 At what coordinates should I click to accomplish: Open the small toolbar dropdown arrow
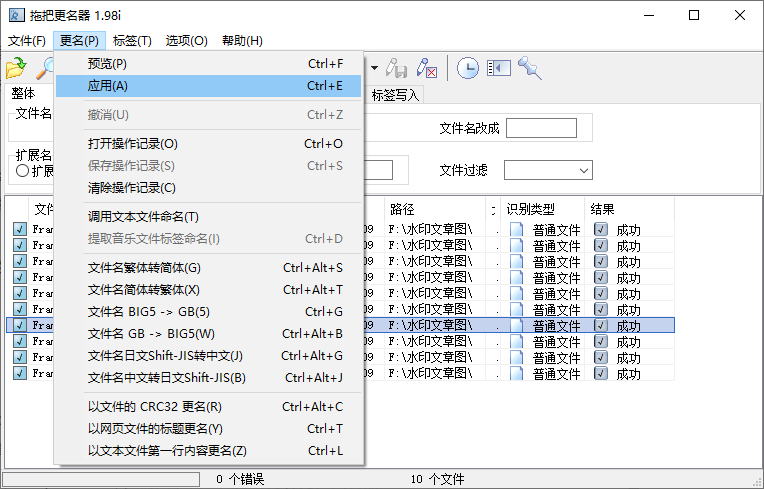(x=374, y=68)
